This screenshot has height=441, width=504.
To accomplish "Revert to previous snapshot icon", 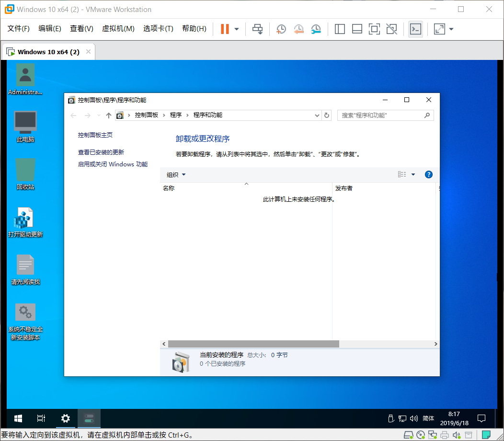I will (x=298, y=29).
